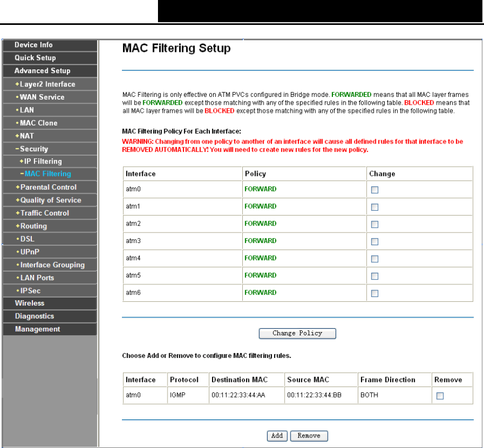Check the Change box for atm0
The height and width of the screenshot is (448, 484).
click(375, 190)
